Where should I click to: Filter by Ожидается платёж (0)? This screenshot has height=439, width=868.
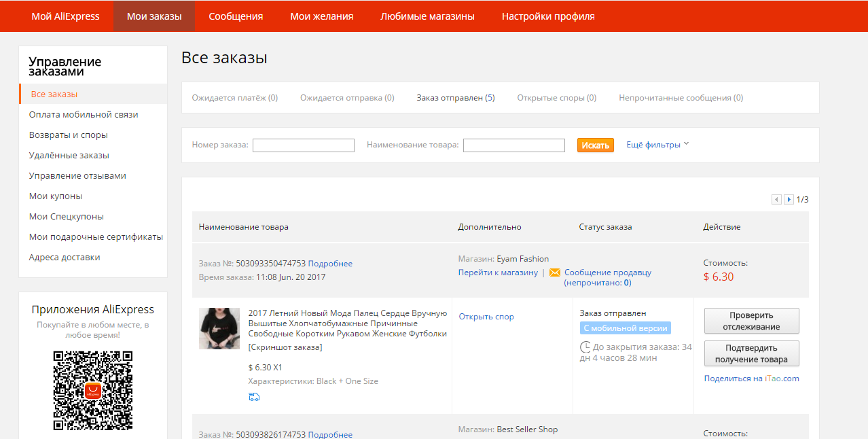[235, 98]
